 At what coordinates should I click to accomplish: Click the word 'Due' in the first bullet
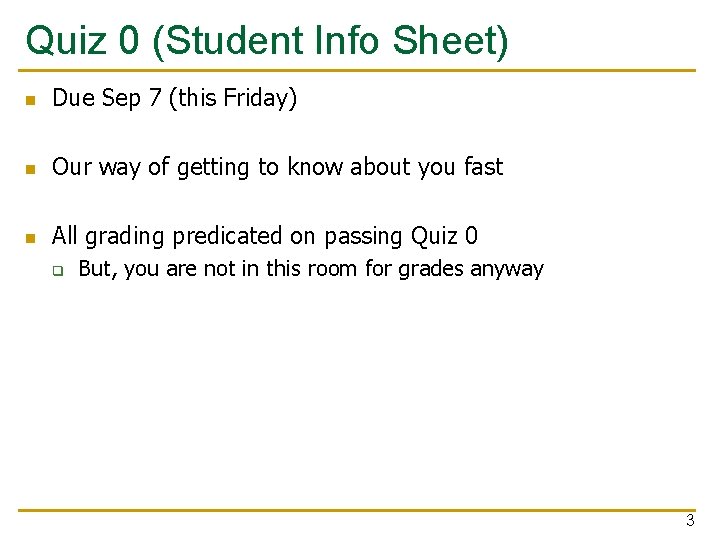tap(73, 99)
